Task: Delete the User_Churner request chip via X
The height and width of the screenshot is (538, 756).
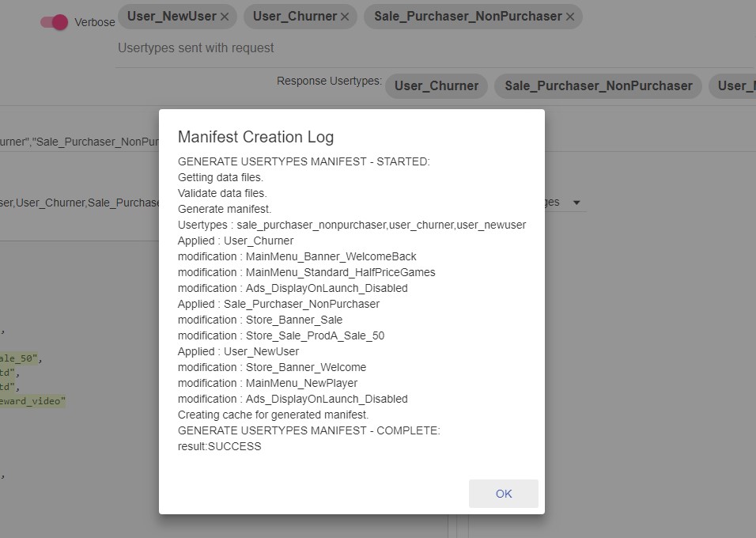Action: [345, 17]
